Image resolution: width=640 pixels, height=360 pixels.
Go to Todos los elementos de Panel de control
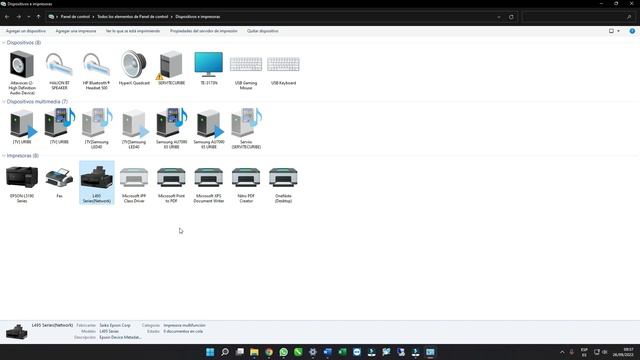(133, 17)
